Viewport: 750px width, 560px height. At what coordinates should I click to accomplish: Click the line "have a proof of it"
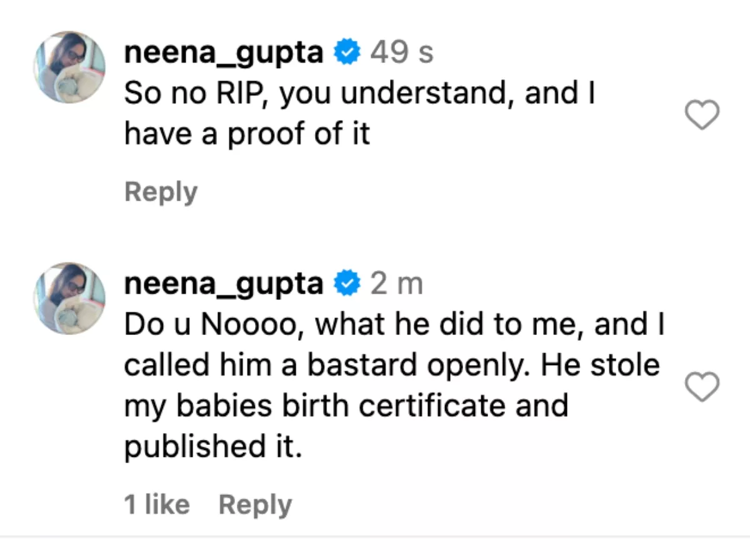247,134
